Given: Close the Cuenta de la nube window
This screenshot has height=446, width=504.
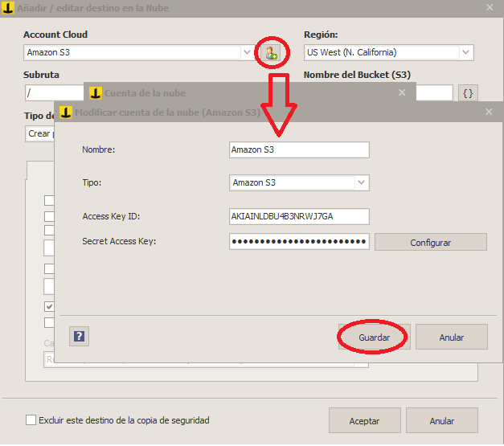Looking at the screenshot, I should click(x=402, y=93).
